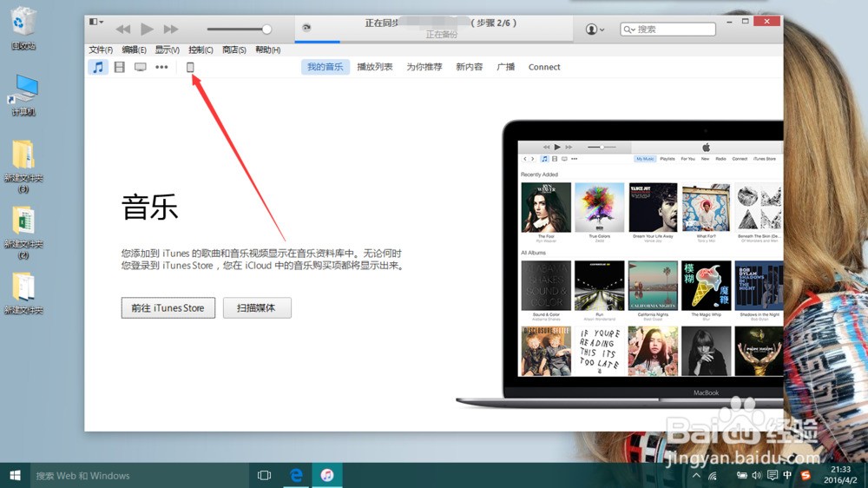Open the network tray icon
The width and height of the screenshot is (868, 488).
pos(713,475)
